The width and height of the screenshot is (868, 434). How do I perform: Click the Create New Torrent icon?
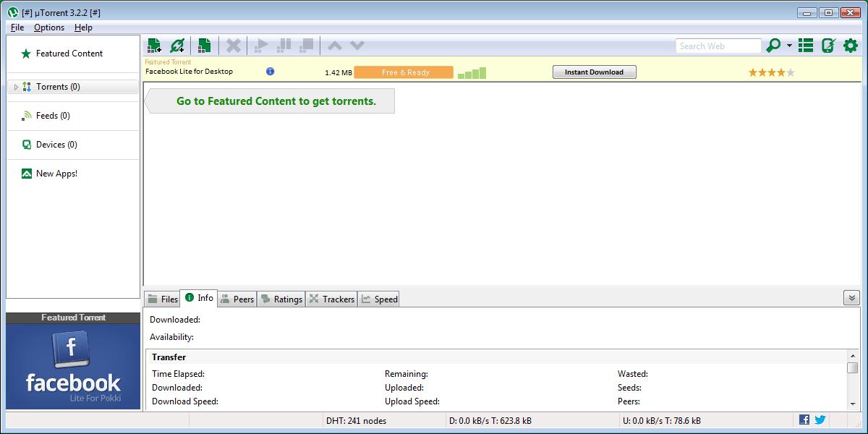205,46
